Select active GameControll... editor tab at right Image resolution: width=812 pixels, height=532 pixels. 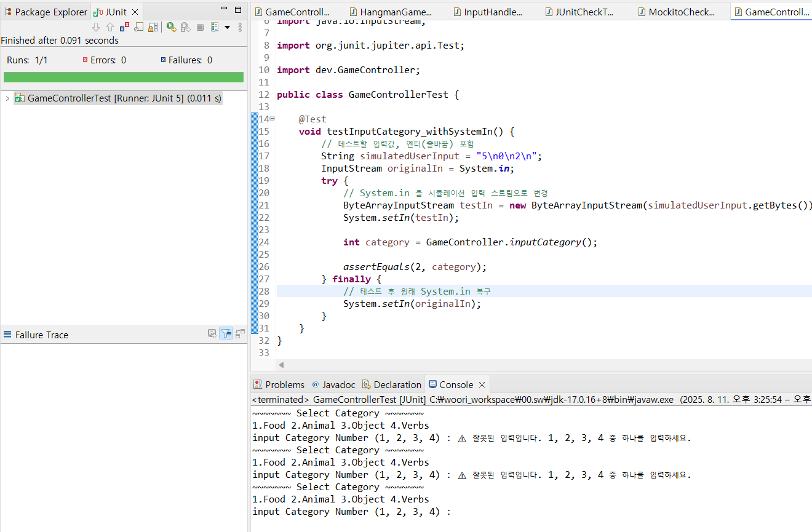(x=771, y=12)
